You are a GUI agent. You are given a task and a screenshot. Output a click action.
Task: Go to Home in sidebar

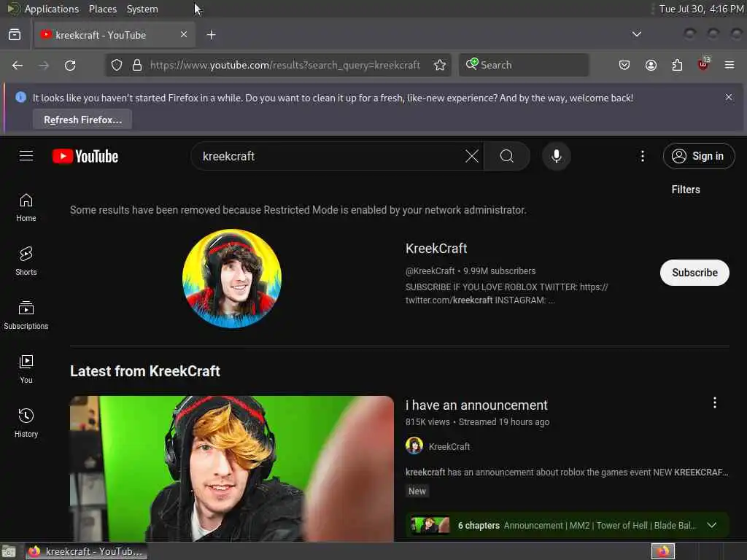[26, 208]
